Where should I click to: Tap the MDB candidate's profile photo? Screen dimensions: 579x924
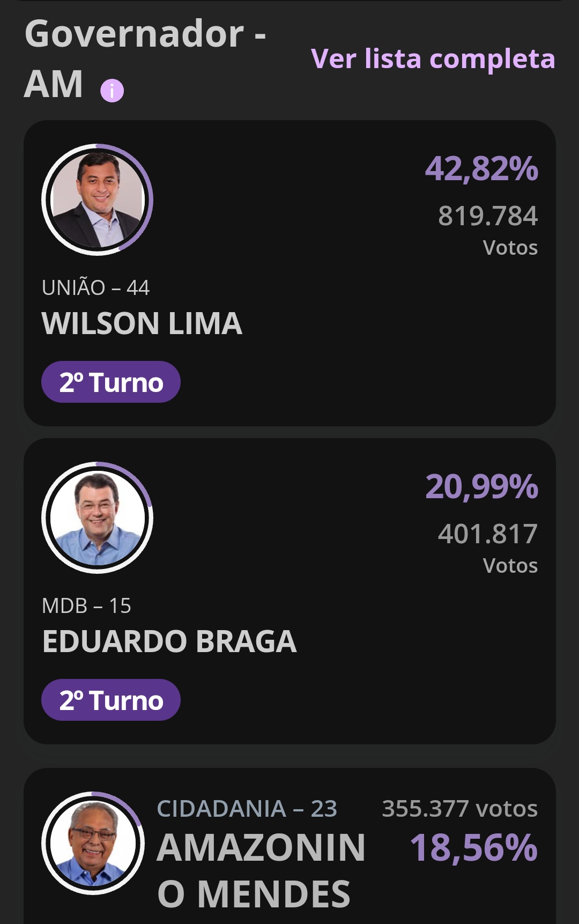pyautogui.click(x=98, y=518)
